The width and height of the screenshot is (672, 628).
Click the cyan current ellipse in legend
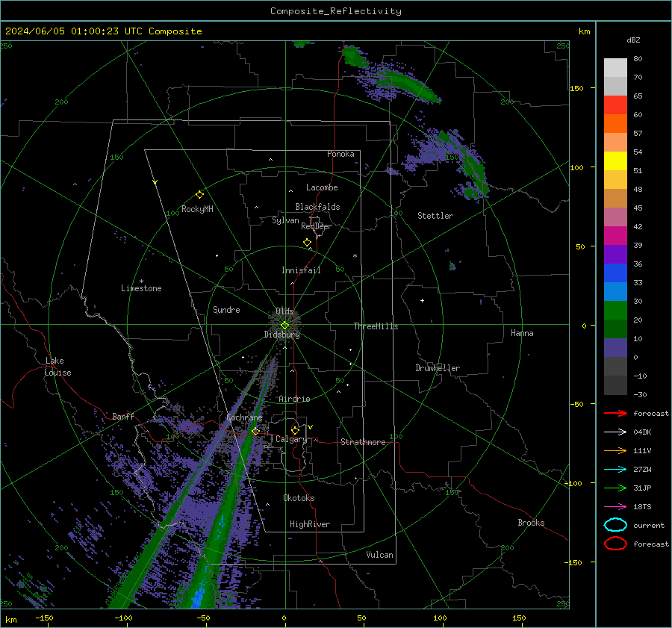pos(615,525)
